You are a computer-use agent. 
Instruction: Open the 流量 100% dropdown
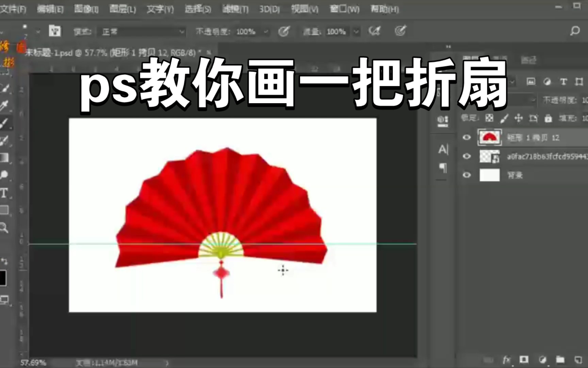click(x=356, y=32)
